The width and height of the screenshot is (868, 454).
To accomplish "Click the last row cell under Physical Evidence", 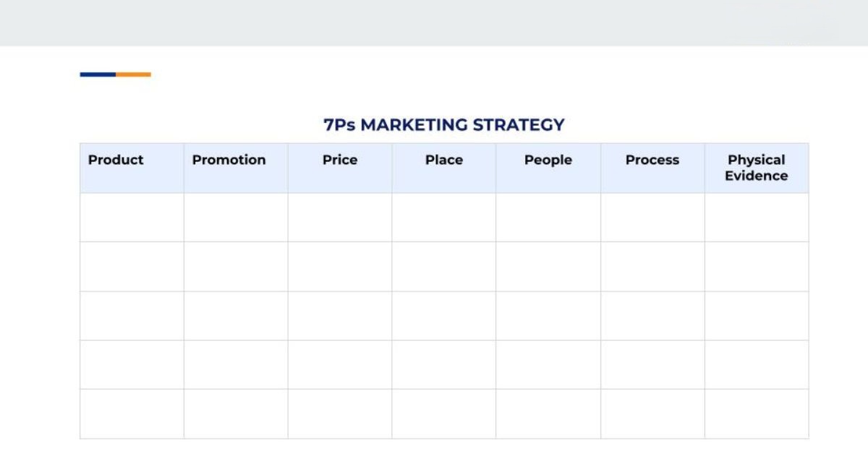I will [x=757, y=414].
